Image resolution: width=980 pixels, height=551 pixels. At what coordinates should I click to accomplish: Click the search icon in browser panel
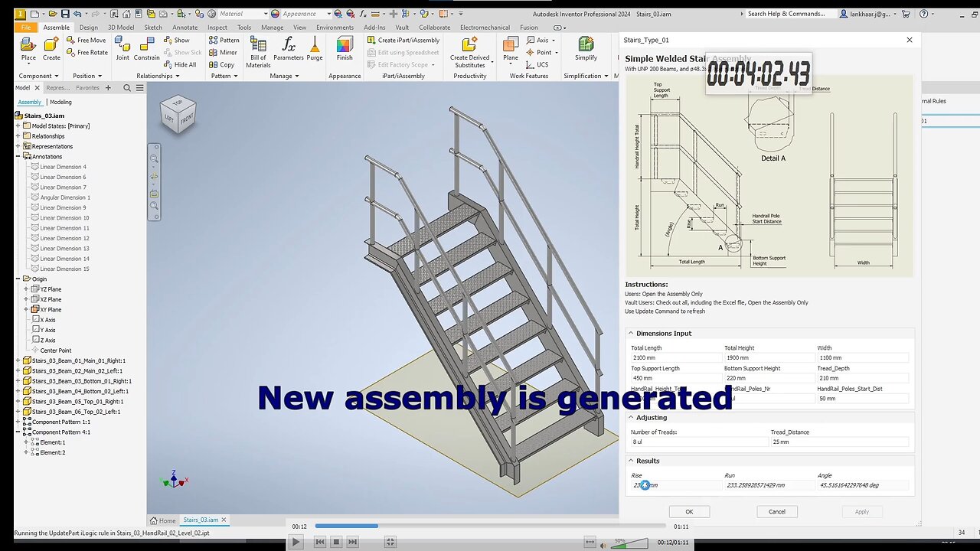[x=127, y=88]
